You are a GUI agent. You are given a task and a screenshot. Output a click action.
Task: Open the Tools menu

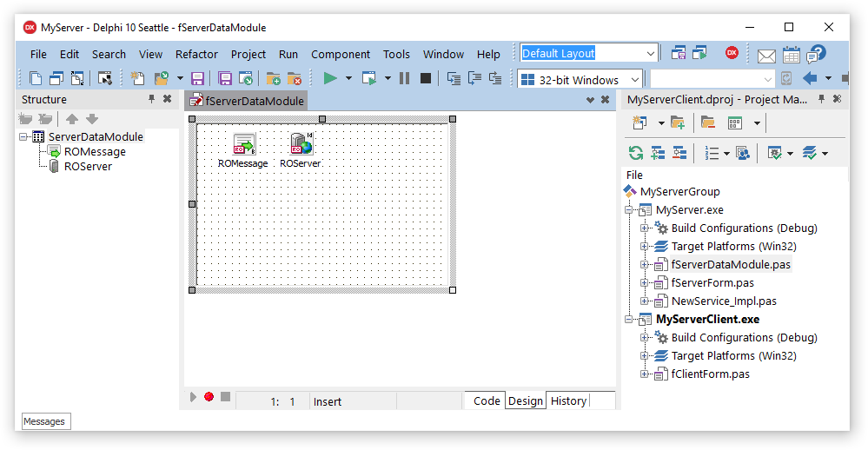point(396,54)
